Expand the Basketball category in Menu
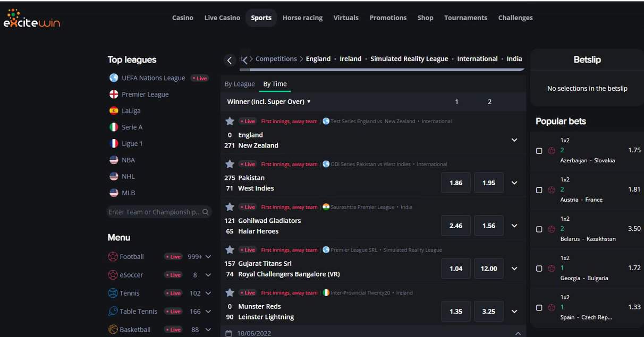 click(208, 330)
